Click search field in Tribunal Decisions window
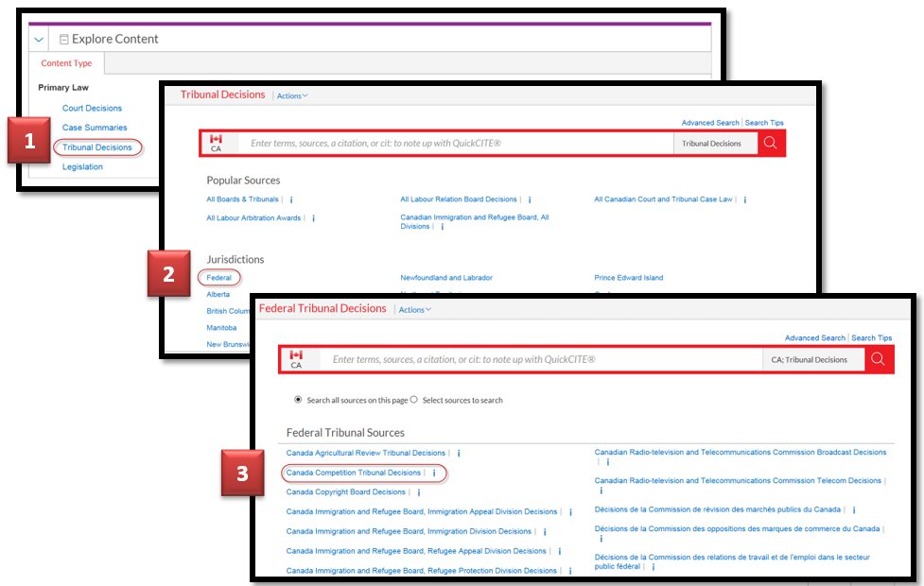The height and width of the screenshot is (586, 924). point(456,143)
